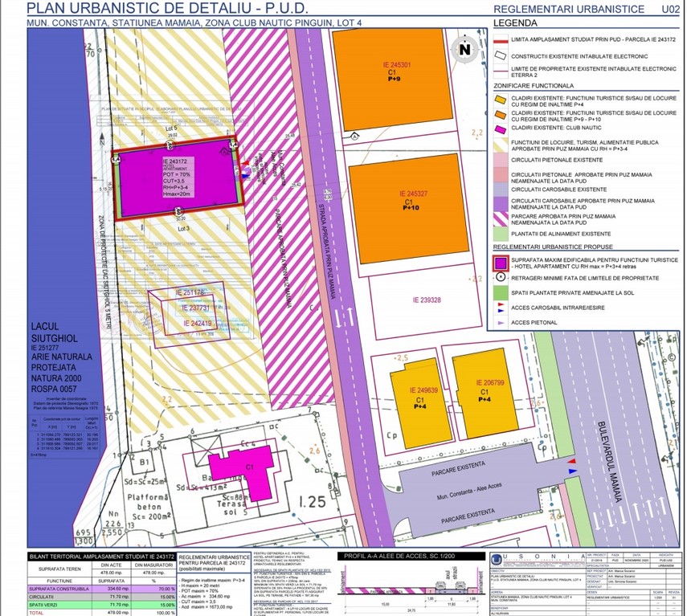Click the red entry arrow at Bulevardul Mamaia
Screen dimensions: 687x616
tap(572, 462)
